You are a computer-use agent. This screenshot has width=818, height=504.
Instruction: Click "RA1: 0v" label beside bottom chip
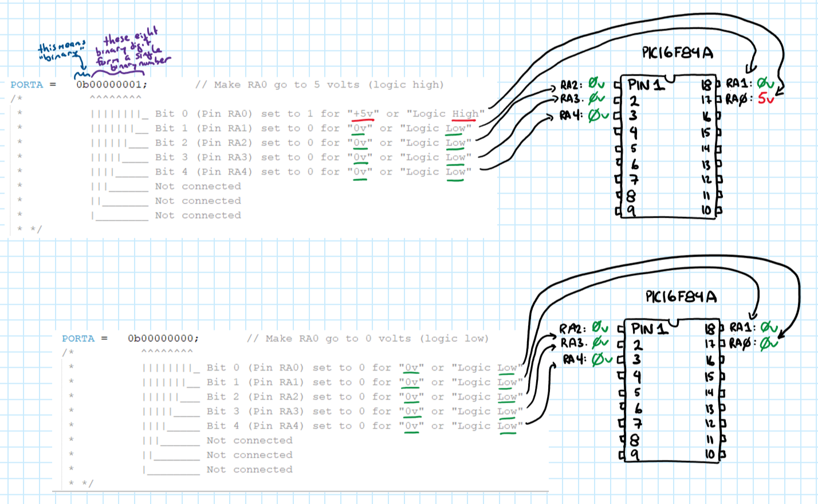[x=754, y=327]
